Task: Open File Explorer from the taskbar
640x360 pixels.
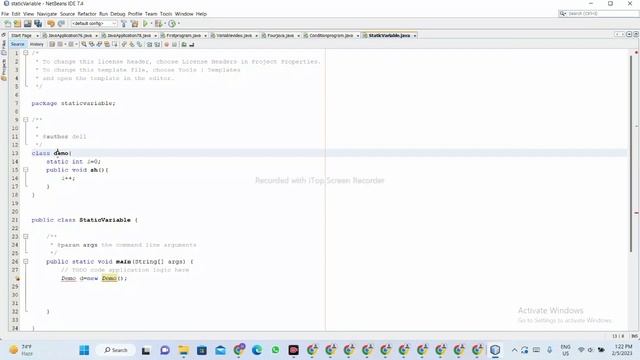Action: [x=183, y=350]
